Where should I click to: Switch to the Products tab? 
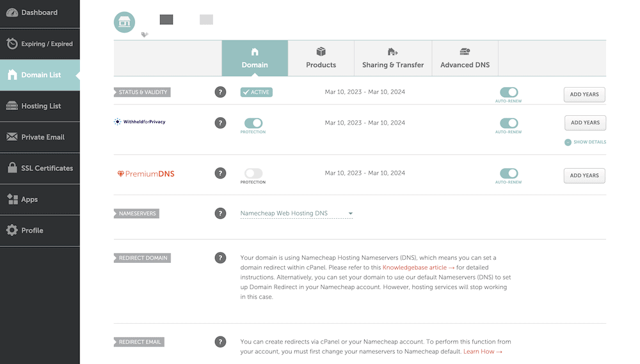321,58
